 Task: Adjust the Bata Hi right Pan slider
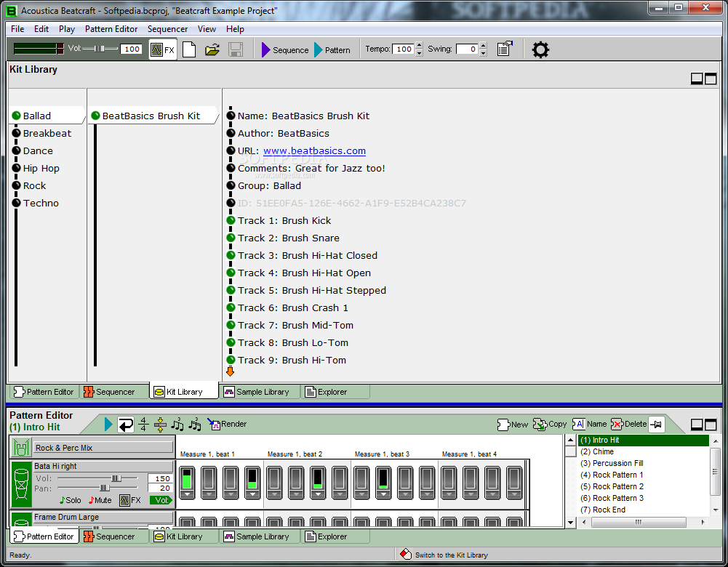[x=105, y=488]
